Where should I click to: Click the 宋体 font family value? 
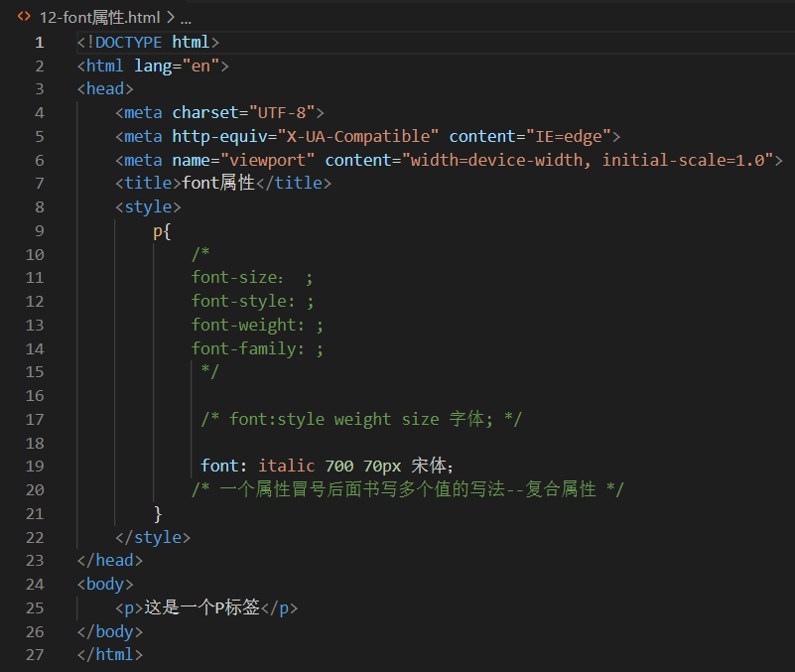[x=429, y=466]
